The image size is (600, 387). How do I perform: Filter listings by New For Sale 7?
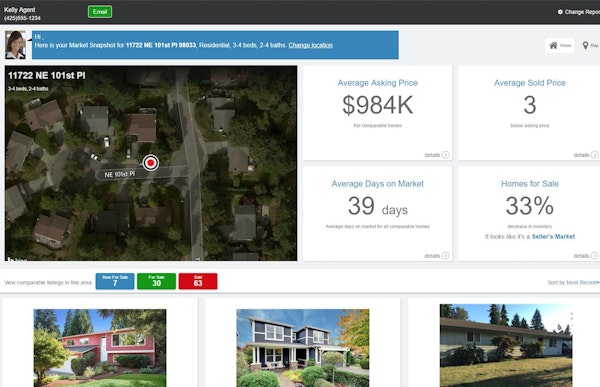click(115, 281)
